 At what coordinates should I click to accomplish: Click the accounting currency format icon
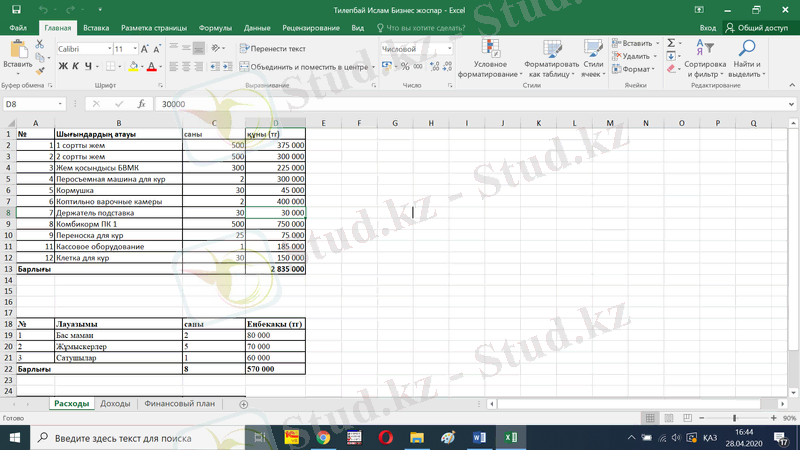tap(387, 66)
